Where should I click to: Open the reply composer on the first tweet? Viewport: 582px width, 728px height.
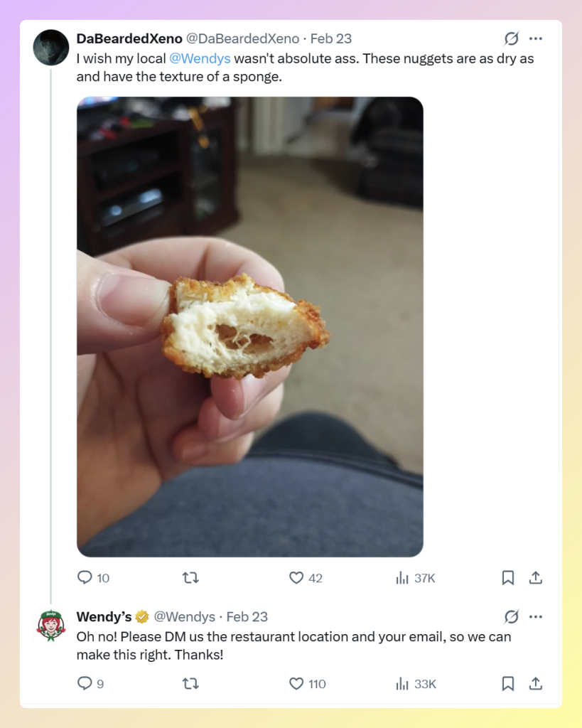pos(85,578)
